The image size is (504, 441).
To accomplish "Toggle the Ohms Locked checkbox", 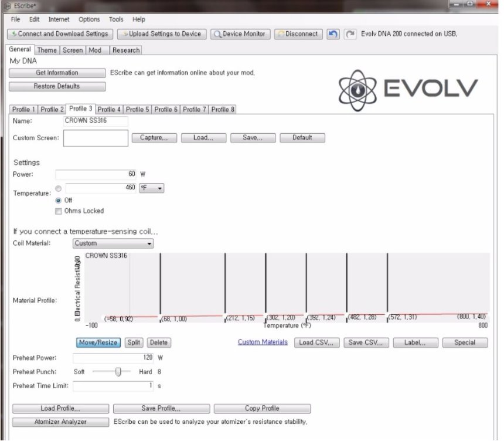I will click(58, 211).
